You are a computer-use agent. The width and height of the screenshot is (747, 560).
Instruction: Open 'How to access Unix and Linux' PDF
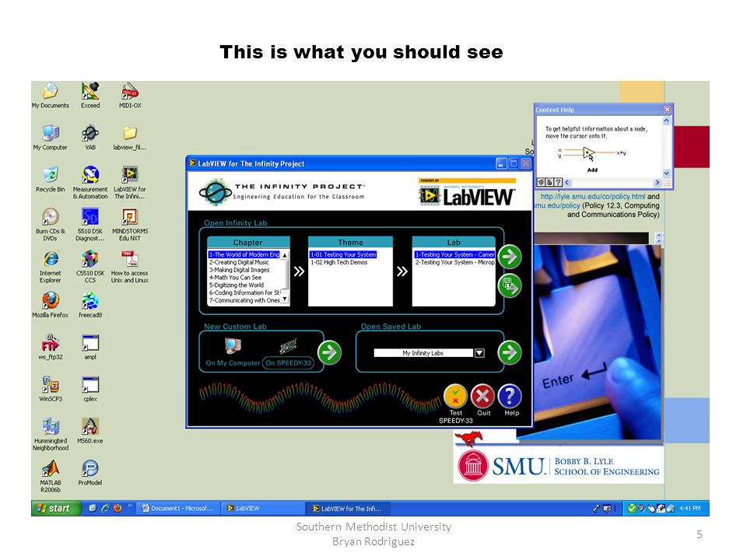(130, 266)
